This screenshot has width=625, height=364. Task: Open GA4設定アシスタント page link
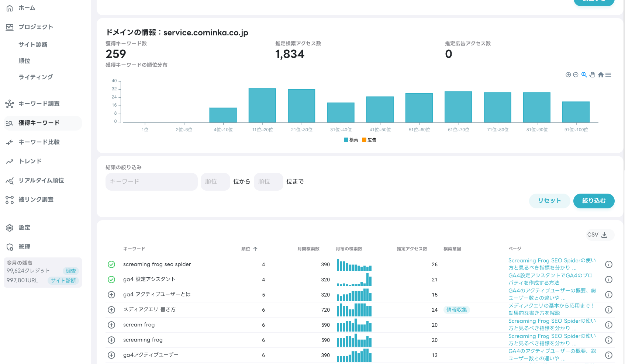[550, 279]
